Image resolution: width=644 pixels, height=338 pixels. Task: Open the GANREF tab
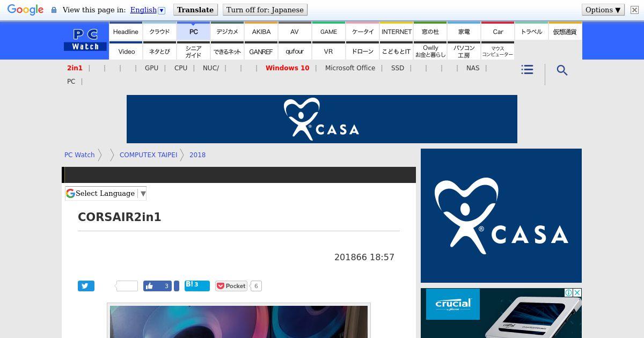[x=261, y=52]
